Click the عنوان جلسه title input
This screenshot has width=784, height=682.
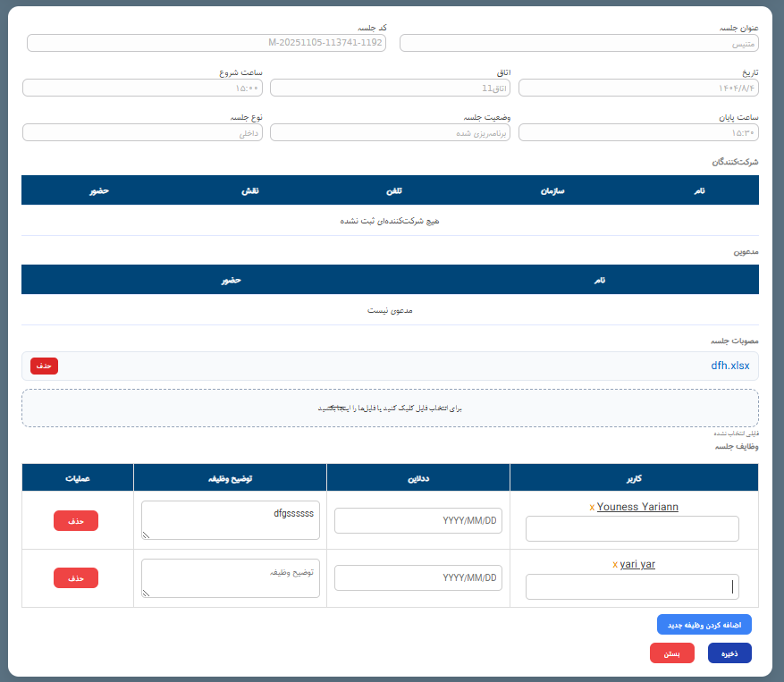[x=578, y=42]
